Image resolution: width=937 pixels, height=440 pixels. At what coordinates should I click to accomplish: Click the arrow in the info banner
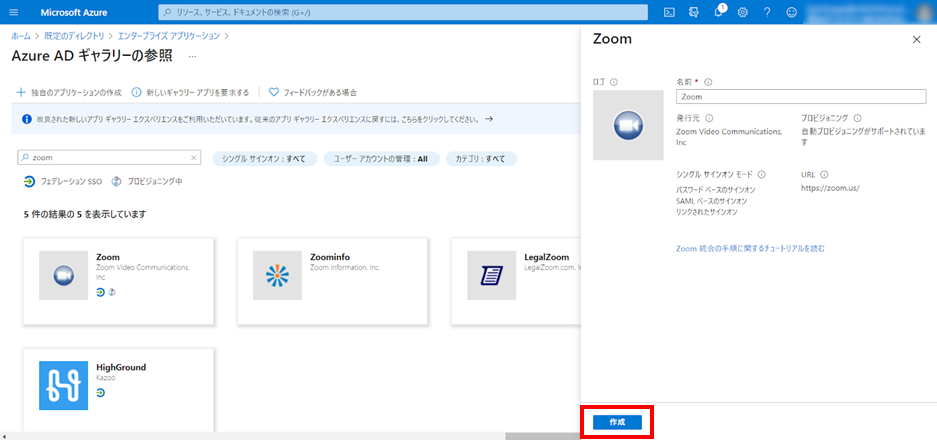tap(489, 119)
